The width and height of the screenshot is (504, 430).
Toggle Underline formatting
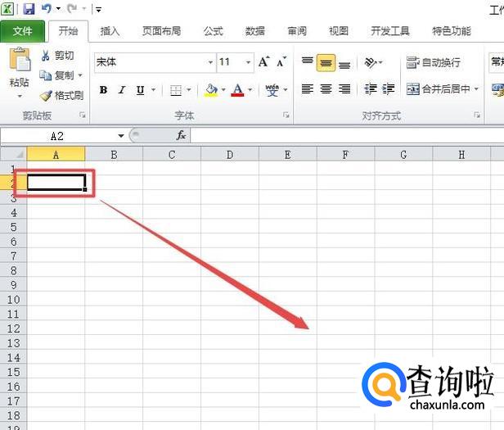(x=140, y=90)
